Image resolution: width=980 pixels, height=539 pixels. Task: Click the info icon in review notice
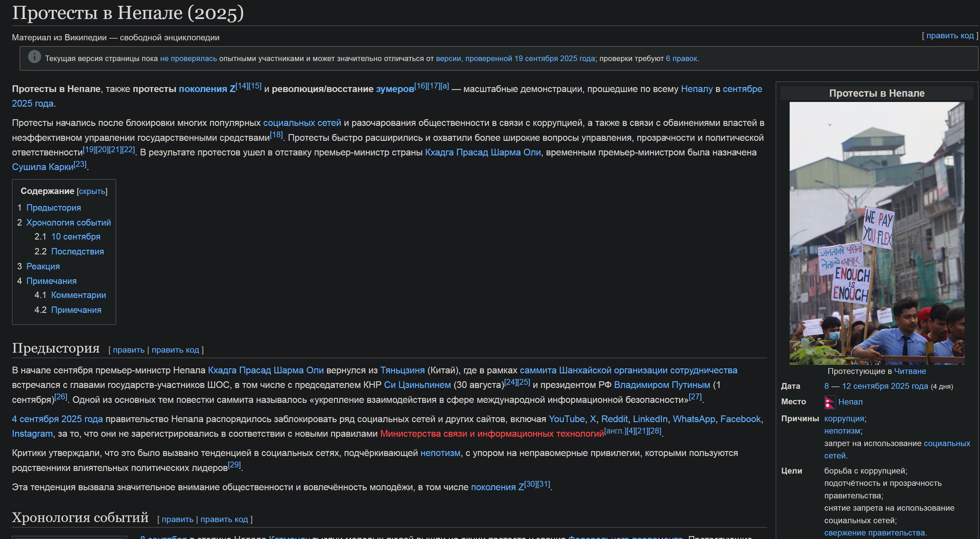(x=34, y=57)
